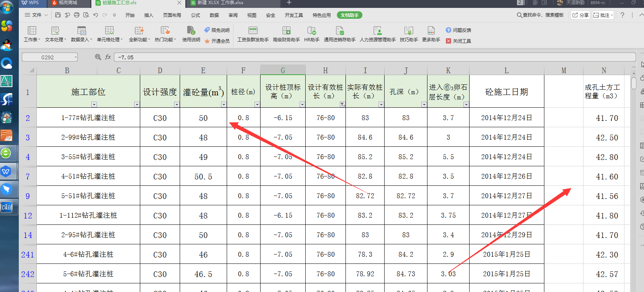Viewport: 644px width, 292px height.
Task: Collapse the ribbon with the chevron
Action: point(641,15)
